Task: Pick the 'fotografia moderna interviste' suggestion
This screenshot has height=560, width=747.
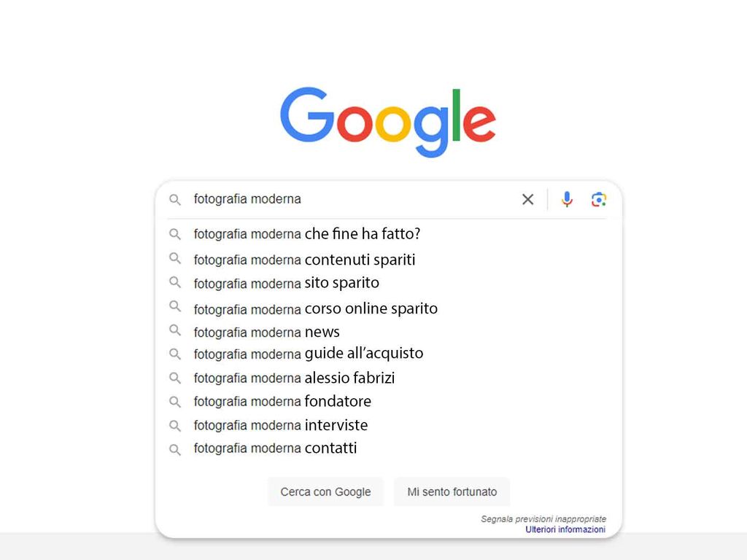Action: point(280,425)
